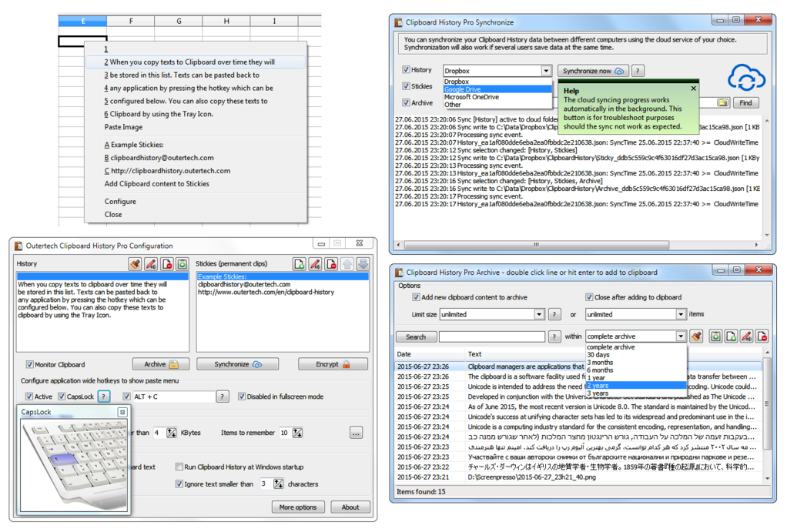Click the Synchronize button in Configuration
Viewport: 787px width, 532px height.
click(237, 364)
